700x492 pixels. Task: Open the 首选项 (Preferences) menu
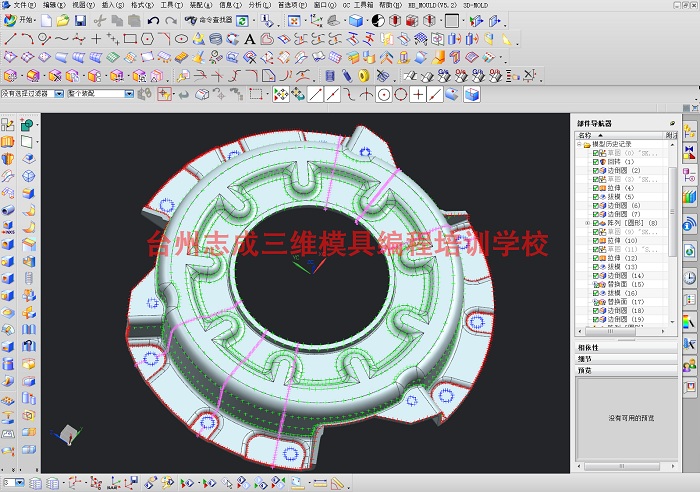point(292,5)
